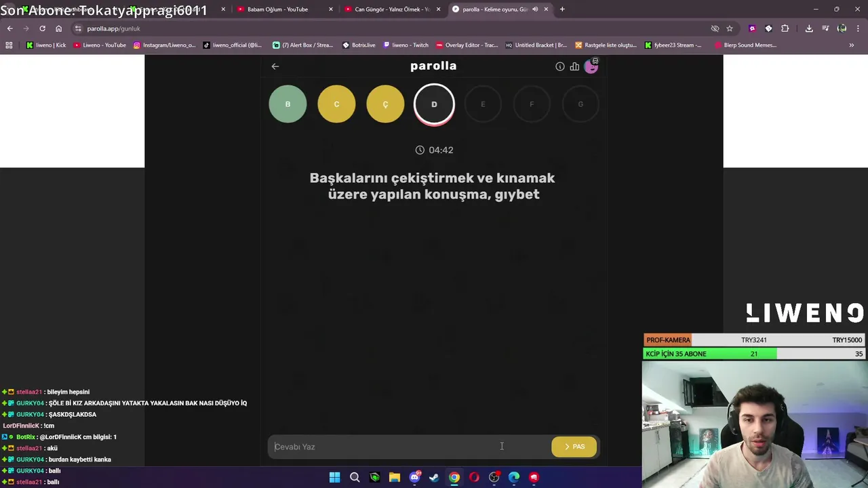Select the dimmed letter F circle
The image size is (868, 488).
[x=532, y=104]
